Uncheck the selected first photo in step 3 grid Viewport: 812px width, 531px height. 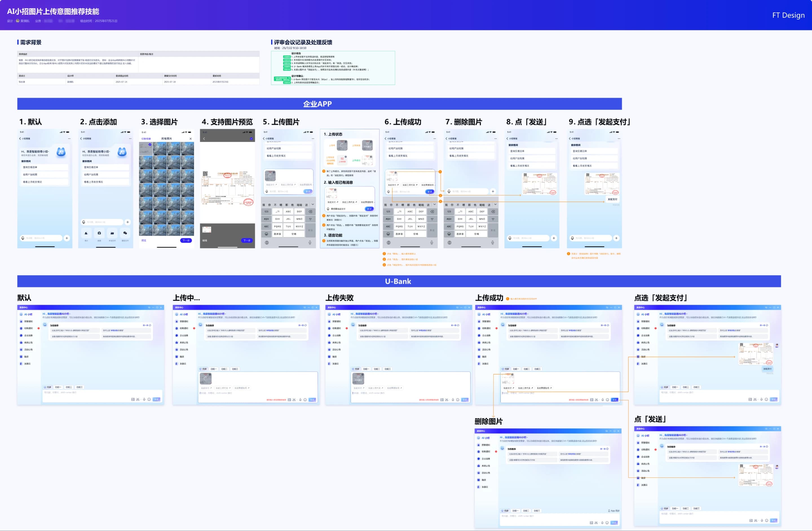click(x=150, y=145)
